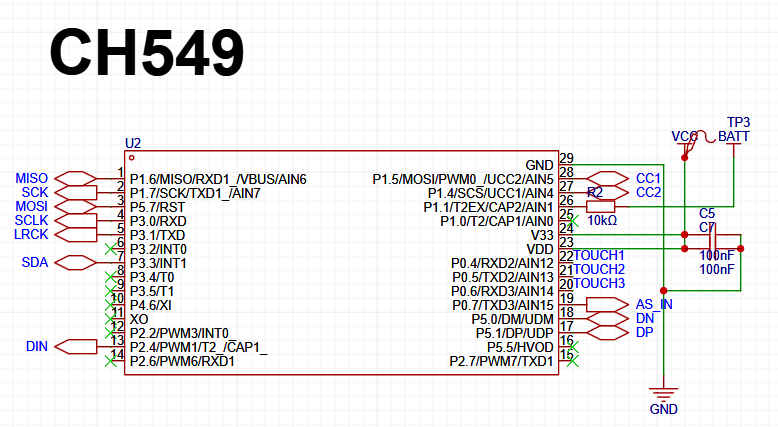Select the no-connect mark on pin 6

(x=111, y=249)
